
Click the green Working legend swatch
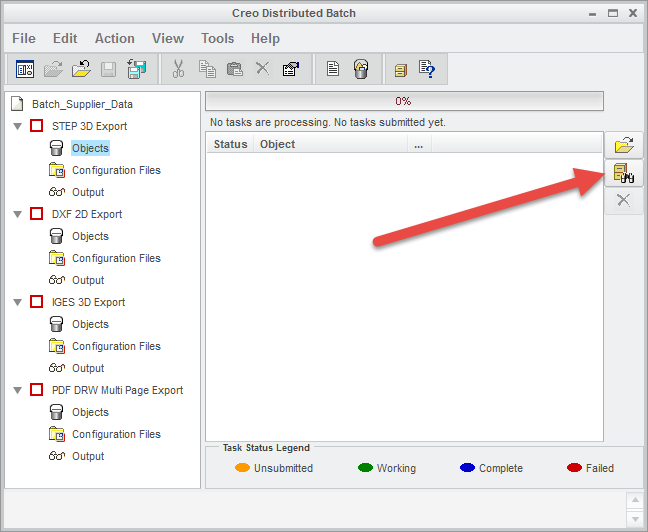(365, 468)
